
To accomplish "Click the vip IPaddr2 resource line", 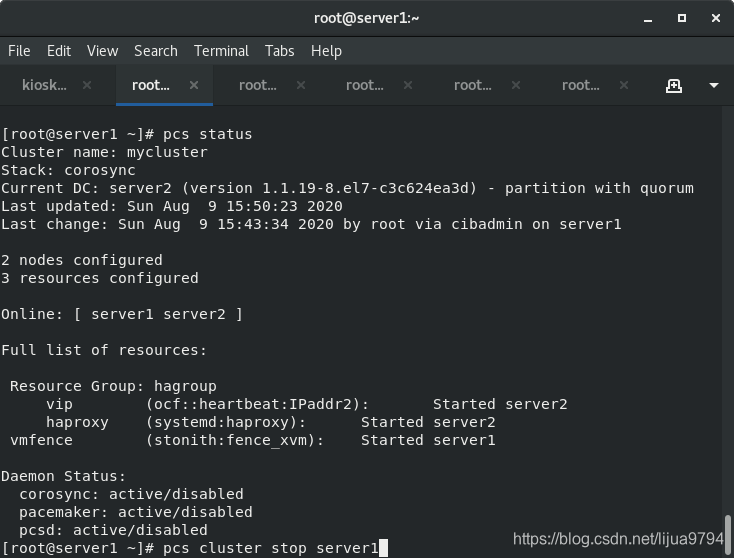I will pos(307,404).
